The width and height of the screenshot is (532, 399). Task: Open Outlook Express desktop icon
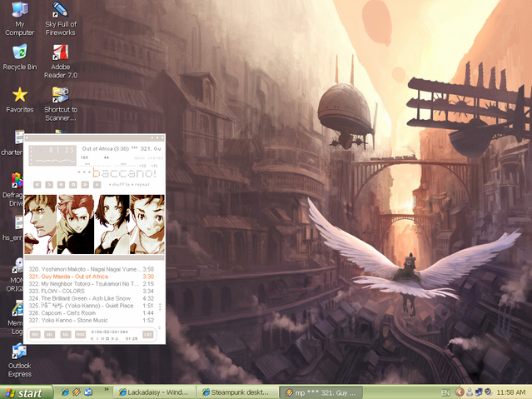[x=20, y=361]
